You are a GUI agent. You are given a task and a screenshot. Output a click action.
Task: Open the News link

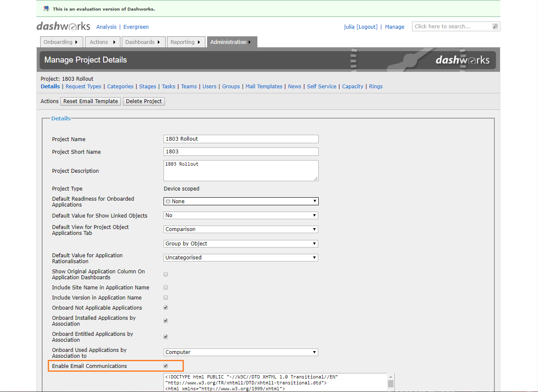tap(295, 86)
